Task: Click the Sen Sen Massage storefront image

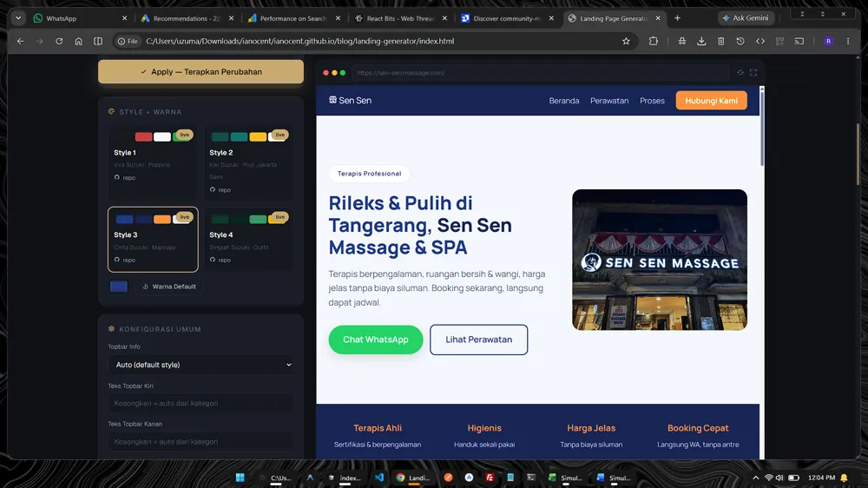Action: (x=660, y=260)
